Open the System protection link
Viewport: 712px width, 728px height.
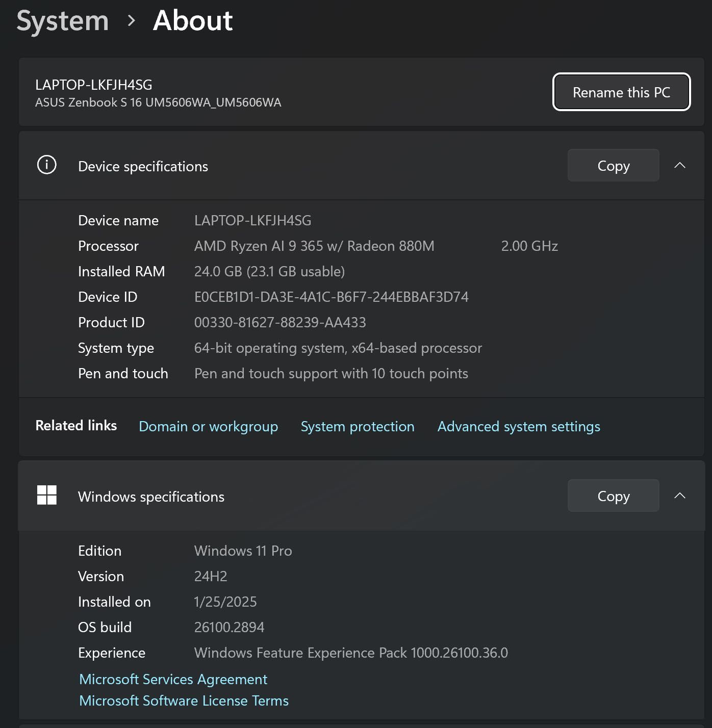[357, 426]
